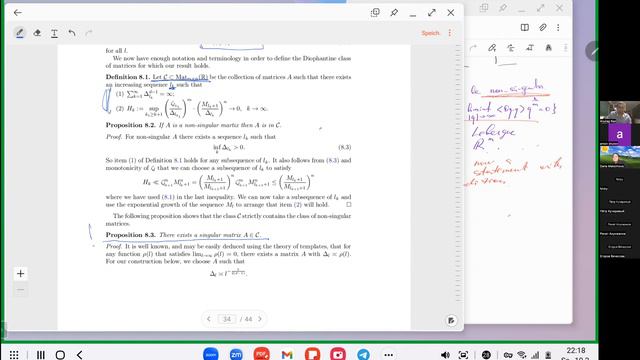This screenshot has height=360, width=640.
Task: Zoom in with the plus button
Action: (20, 273)
